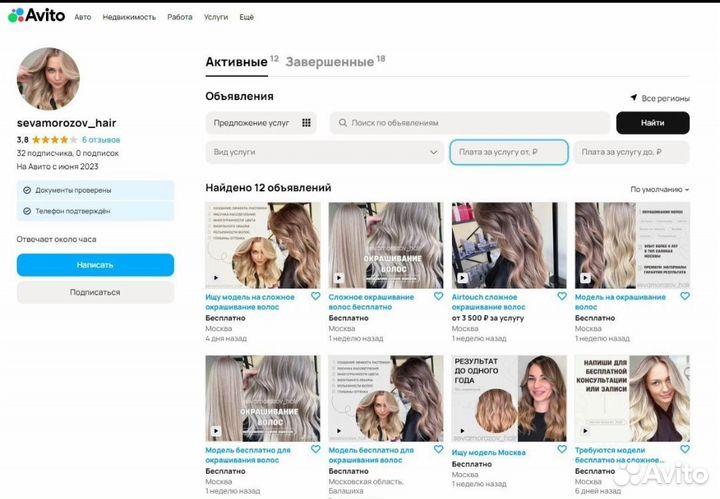Open Недвижимость in the top menu

click(x=129, y=17)
